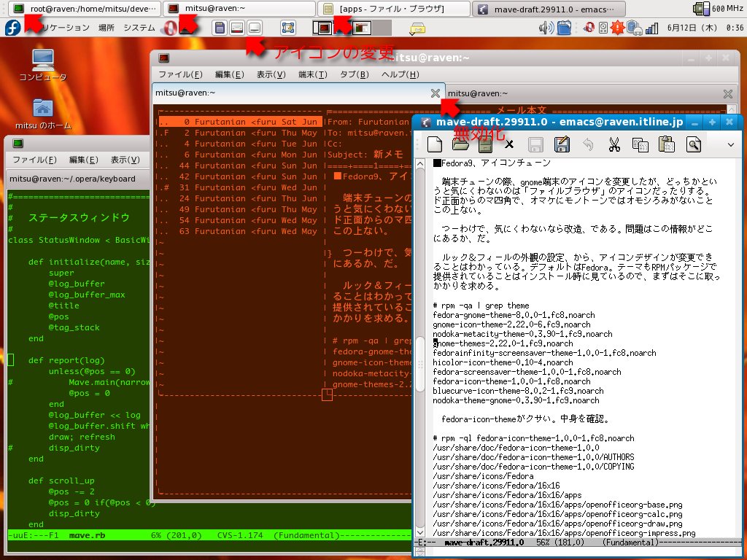Launch Opera from the top panel

[x=169, y=28]
